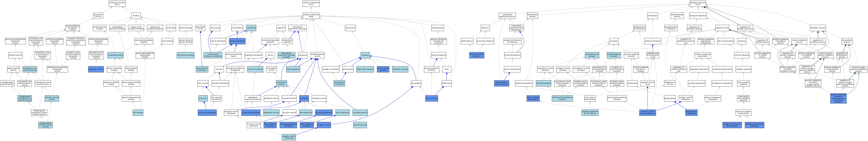Click the 'cell surface' node
Image resolution: width=868 pixels, height=141 pixels.
(215, 28)
